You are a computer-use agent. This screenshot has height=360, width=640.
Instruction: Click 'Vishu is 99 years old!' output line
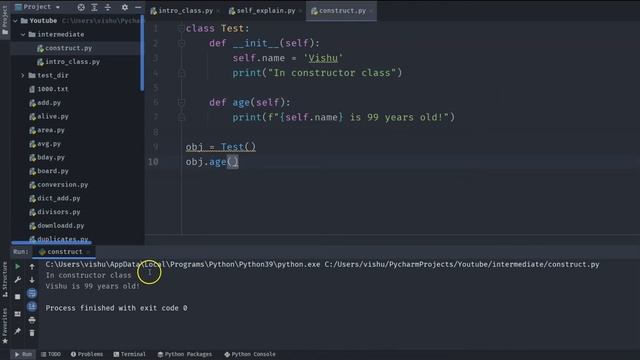pyautogui.click(x=92, y=286)
